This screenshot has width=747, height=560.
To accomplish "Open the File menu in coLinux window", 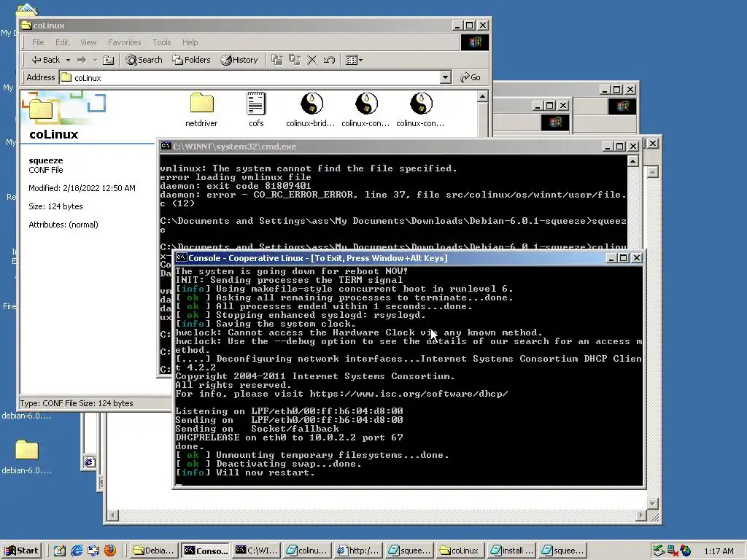I will point(38,42).
